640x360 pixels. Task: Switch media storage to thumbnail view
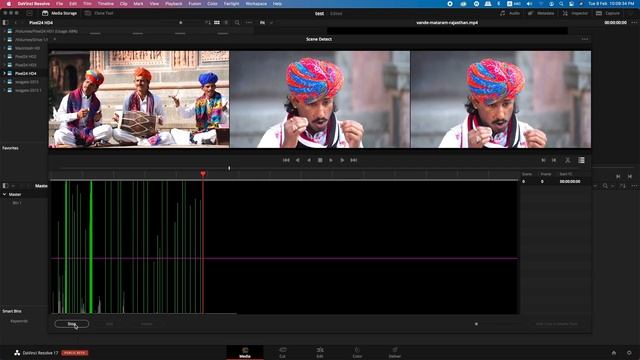tap(217, 23)
